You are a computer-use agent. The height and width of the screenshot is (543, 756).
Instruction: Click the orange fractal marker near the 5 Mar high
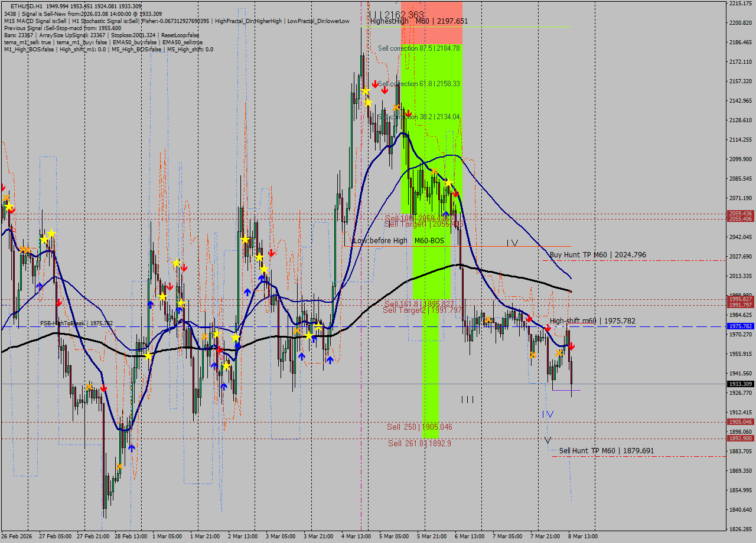tap(396, 107)
